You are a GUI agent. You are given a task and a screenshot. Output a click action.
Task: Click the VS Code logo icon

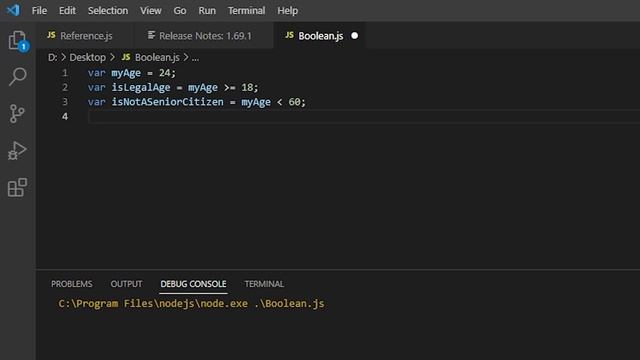(x=13, y=10)
